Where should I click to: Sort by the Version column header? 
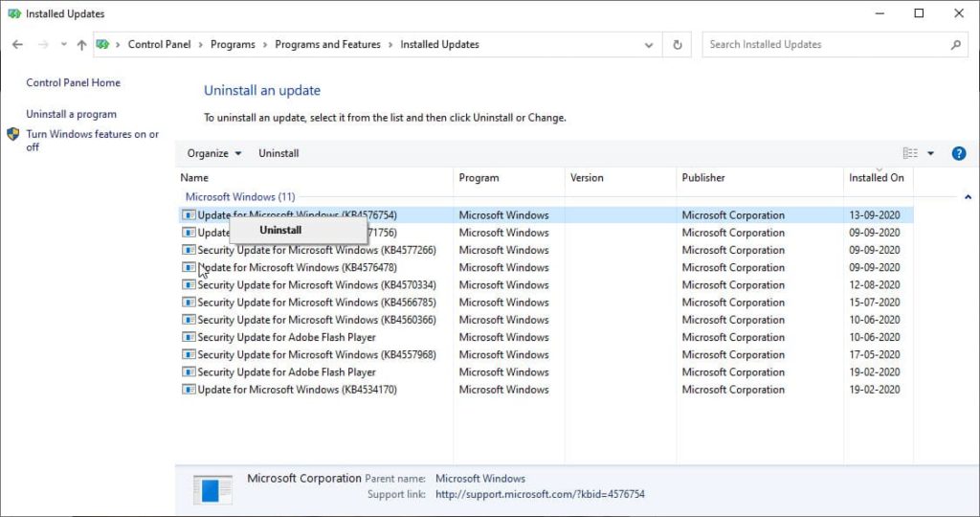pyautogui.click(x=620, y=177)
